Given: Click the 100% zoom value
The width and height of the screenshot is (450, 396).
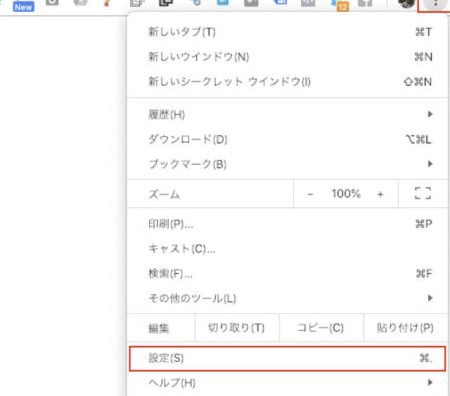Looking at the screenshot, I should pos(346,193).
